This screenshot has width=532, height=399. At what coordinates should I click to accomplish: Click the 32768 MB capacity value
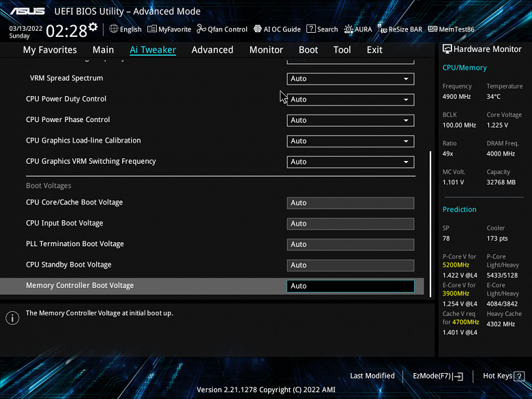tap(501, 183)
